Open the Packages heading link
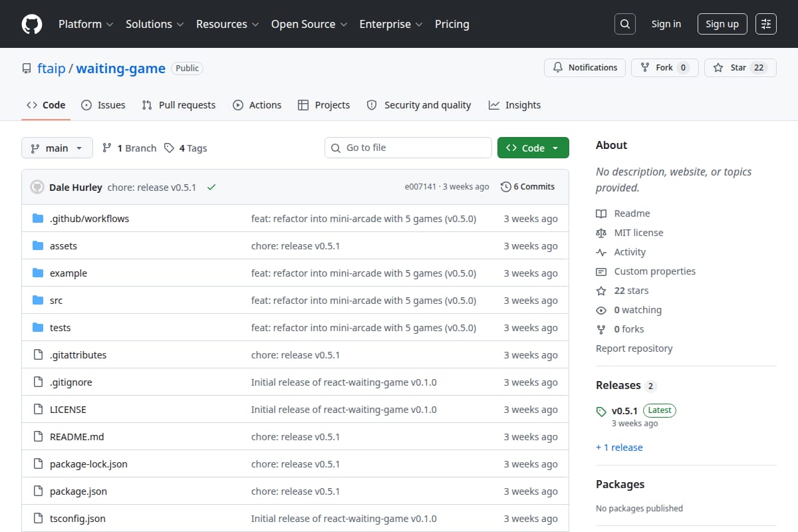 [620, 484]
